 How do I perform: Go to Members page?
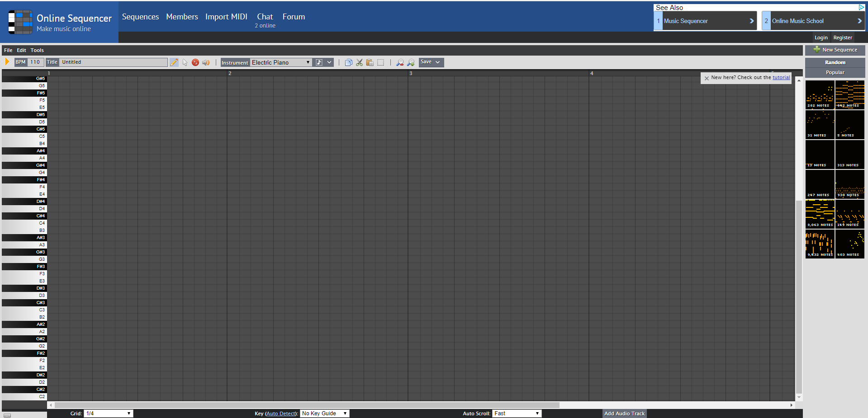(182, 17)
